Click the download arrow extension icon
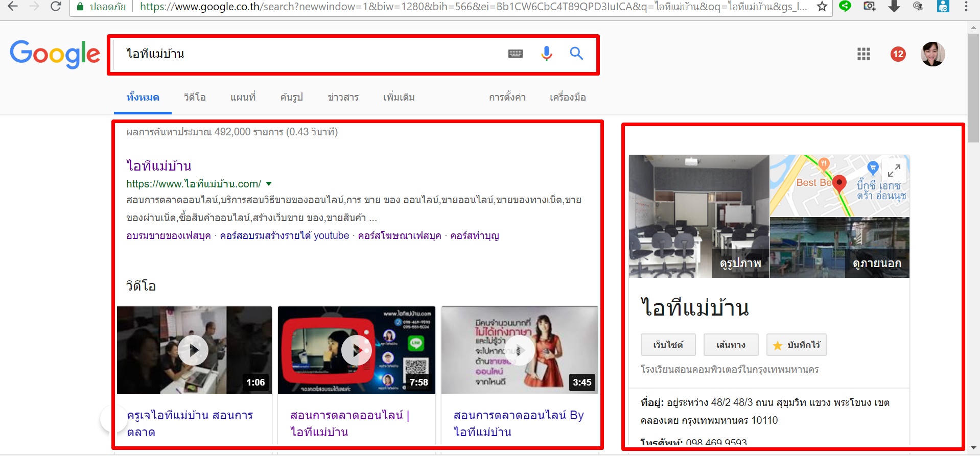Image resolution: width=980 pixels, height=456 pixels. [x=894, y=6]
